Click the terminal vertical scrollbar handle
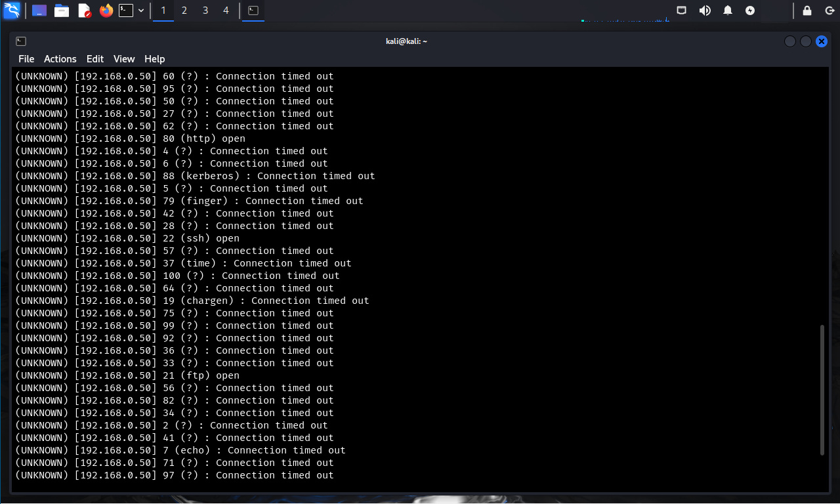 (x=822, y=390)
